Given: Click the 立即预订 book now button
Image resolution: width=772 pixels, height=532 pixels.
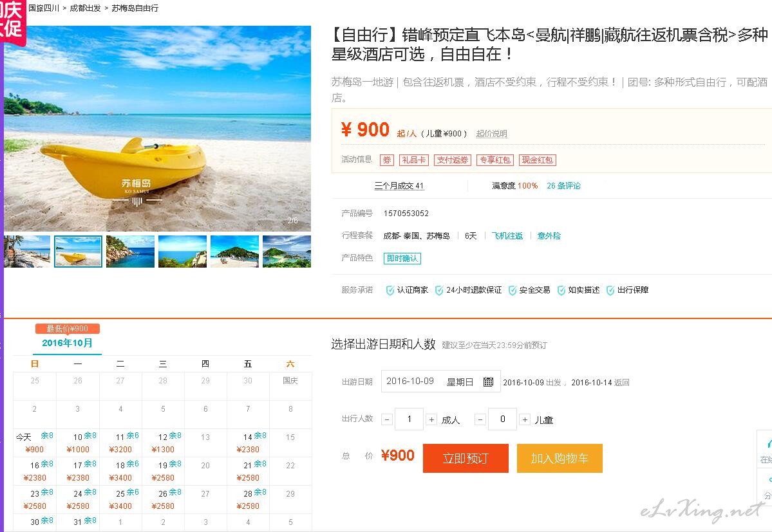Looking at the screenshot, I should pyautogui.click(x=466, y=458).
